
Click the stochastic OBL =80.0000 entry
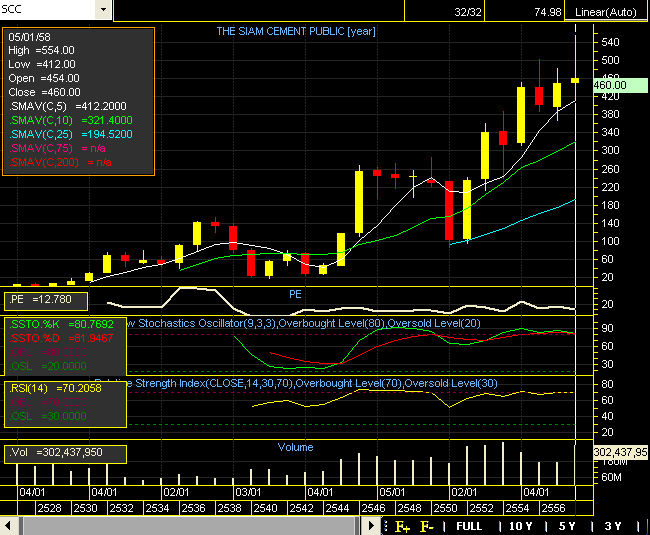click(49, 352)
